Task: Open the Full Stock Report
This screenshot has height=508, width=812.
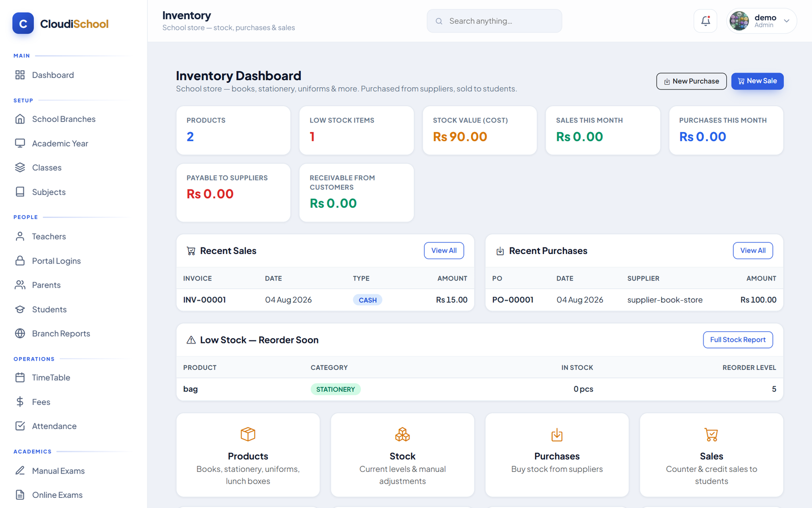Action: [738, 340]
